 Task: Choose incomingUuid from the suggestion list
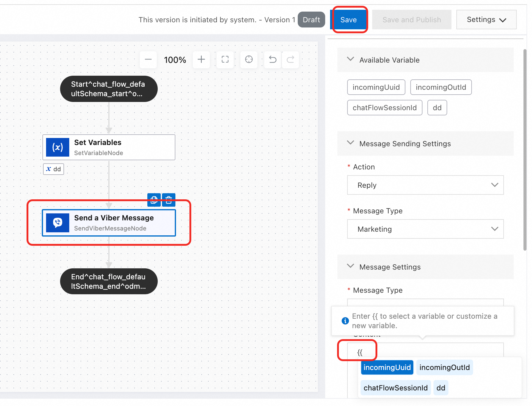[x=387, y=368]
